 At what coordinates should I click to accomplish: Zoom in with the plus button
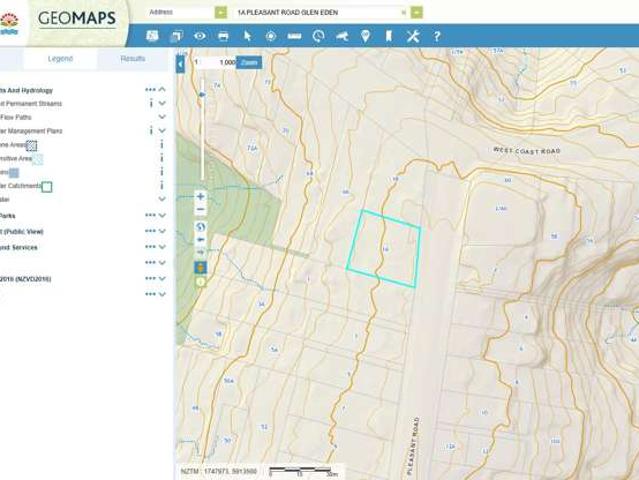pos(200,196)
